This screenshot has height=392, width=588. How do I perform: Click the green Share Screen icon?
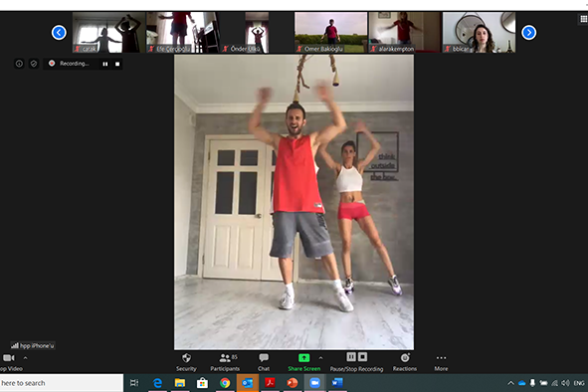(x=303, y=358)
